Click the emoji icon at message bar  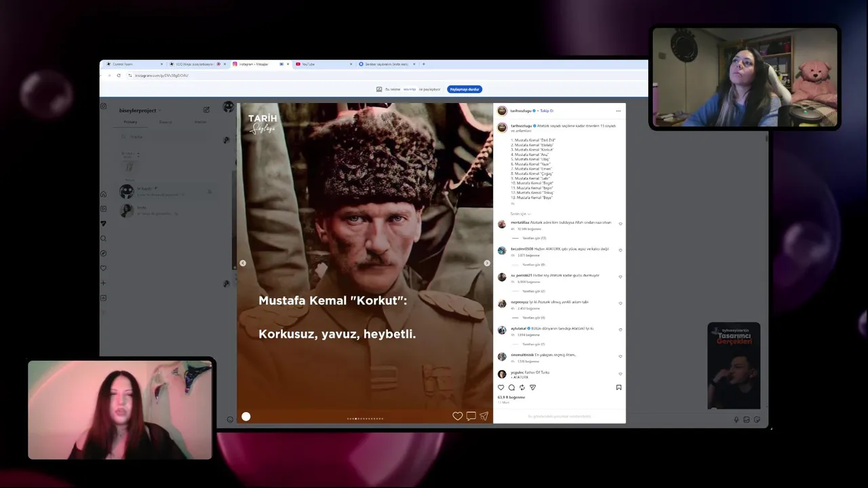point(230,420)
